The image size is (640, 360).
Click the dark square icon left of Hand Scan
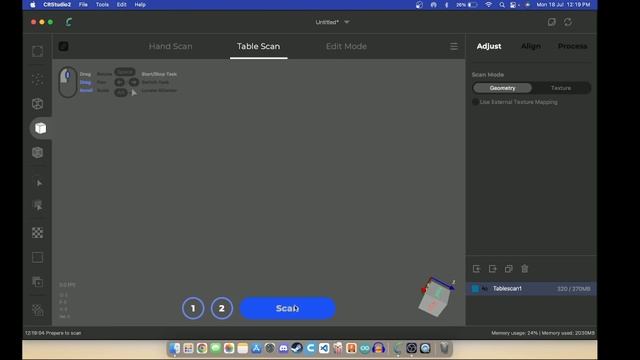(x=63, y=46)
